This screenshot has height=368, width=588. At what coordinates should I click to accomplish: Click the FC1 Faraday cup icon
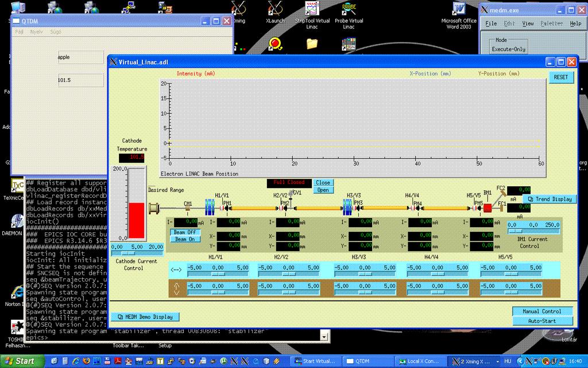(501, 208)
